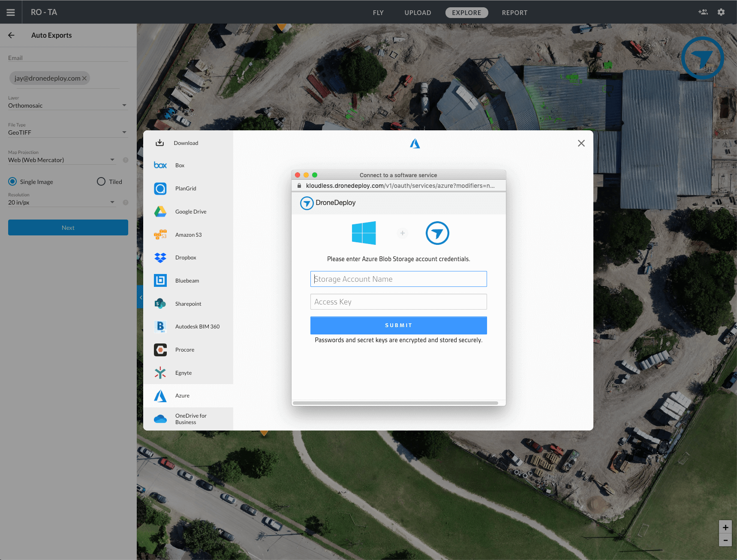Open the Layer Orthomosaic dropdown
This screenshot has width=737, height=560.
pos(68,105)
